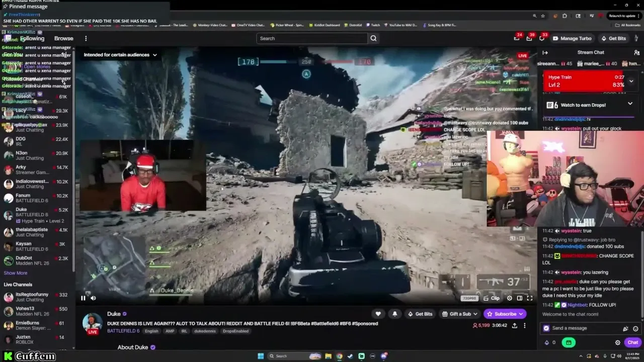The width and height of the screenshot is (644, 362).
Task: Select the English tag
Action: point(151,331)
